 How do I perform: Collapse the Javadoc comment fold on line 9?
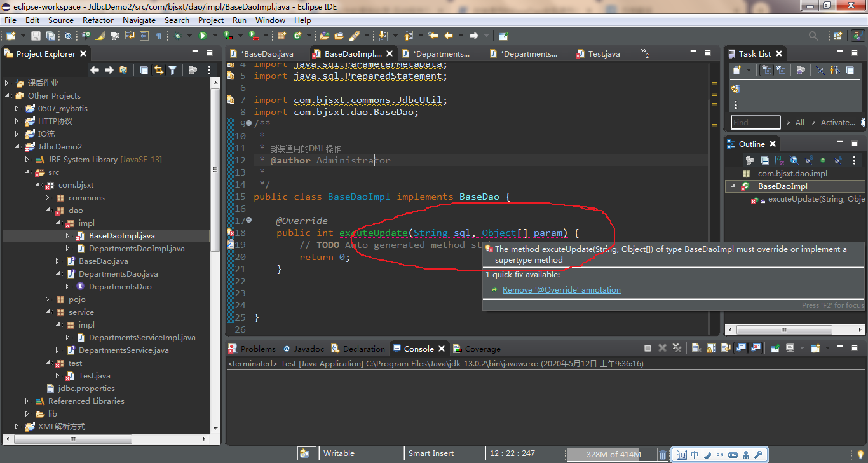(x=248, y=123)
